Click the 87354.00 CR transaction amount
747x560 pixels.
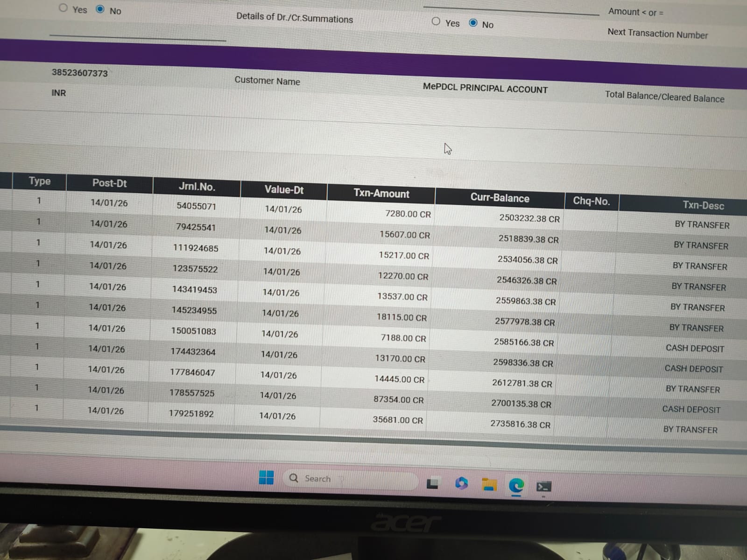(399, 399)
